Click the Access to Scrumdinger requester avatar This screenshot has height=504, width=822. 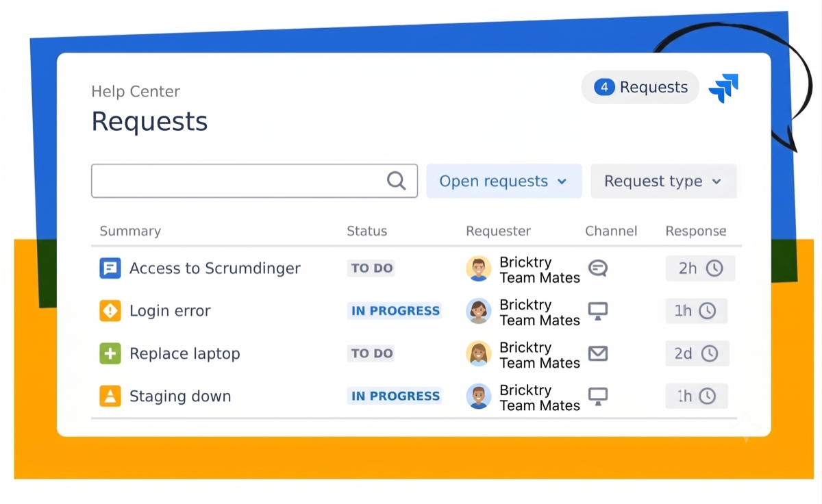(479, 269)
